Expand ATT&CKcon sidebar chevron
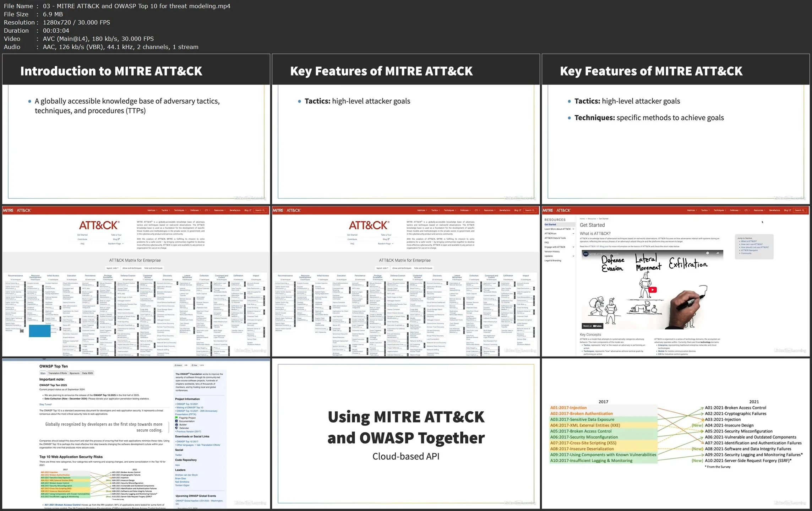Viewport: 812px width, 511px height. tap(573, 234)
